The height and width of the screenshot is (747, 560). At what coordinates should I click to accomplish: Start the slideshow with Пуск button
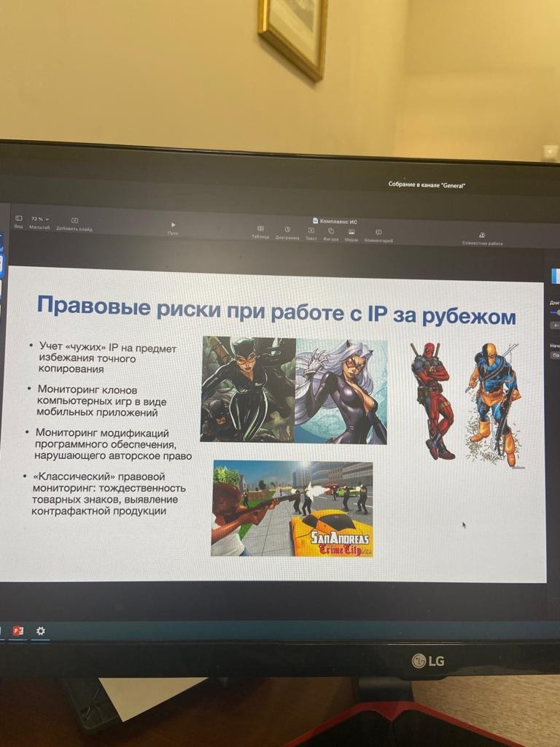point(173,225)
